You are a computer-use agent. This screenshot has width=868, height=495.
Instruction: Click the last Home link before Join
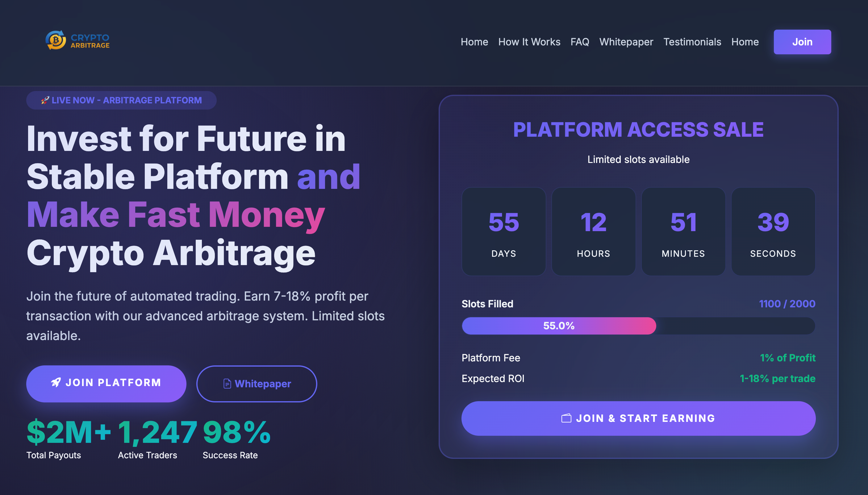click(745, 42)
